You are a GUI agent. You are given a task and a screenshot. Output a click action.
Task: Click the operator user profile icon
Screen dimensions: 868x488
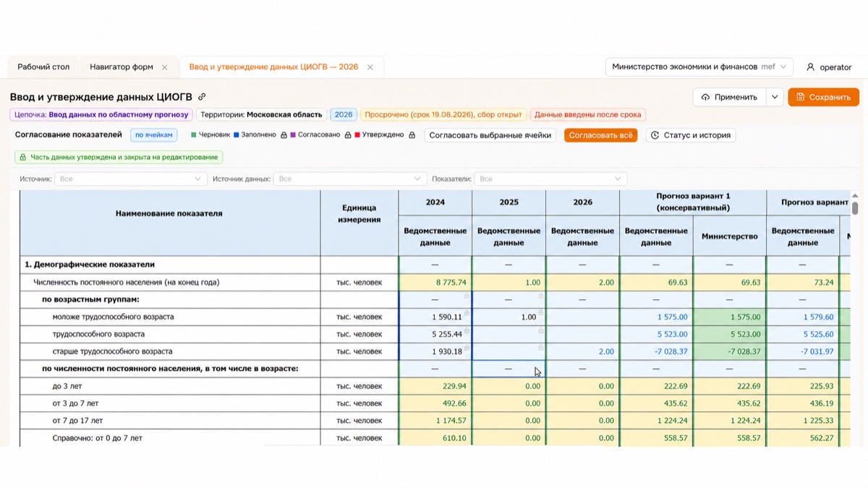[811, 67]
